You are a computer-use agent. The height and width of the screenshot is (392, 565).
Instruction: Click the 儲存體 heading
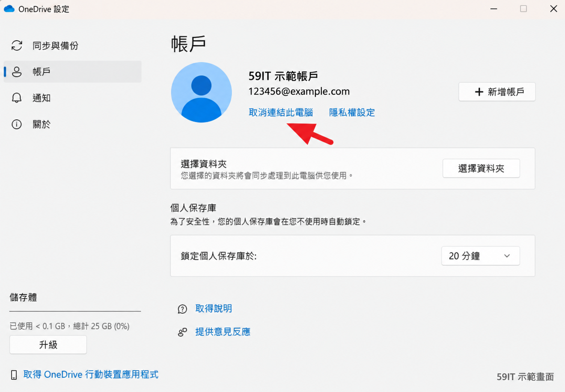(23, 297)
